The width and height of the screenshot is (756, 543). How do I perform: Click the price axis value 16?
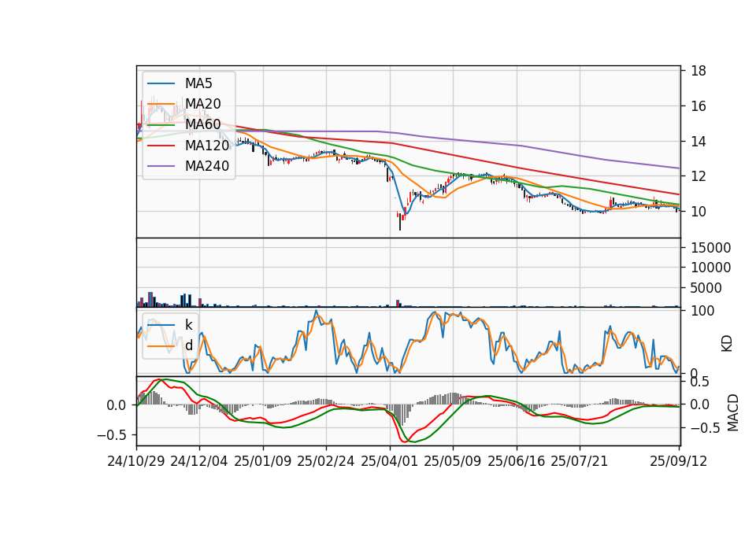pos(699,106)
